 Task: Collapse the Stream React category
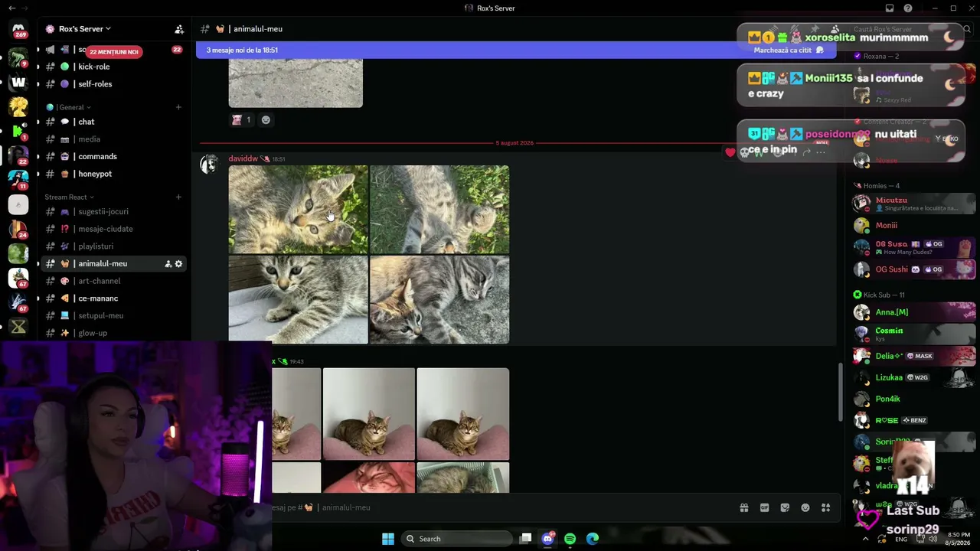point(70,197)
